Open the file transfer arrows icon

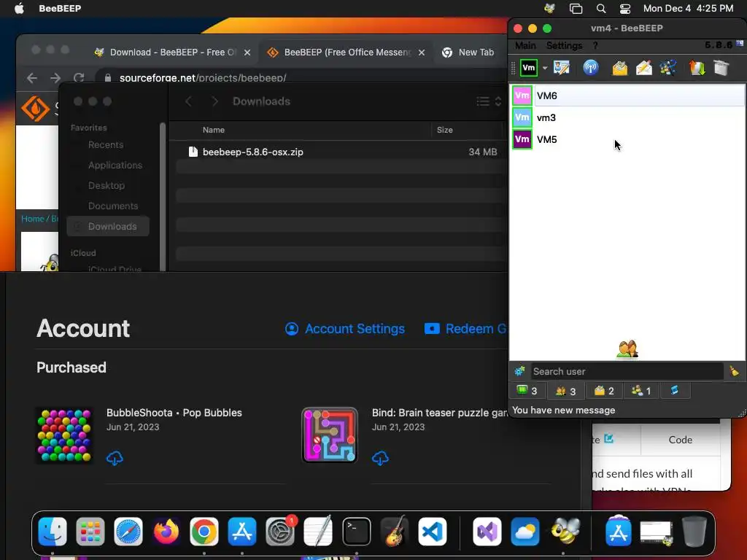[x=697, y=68]
